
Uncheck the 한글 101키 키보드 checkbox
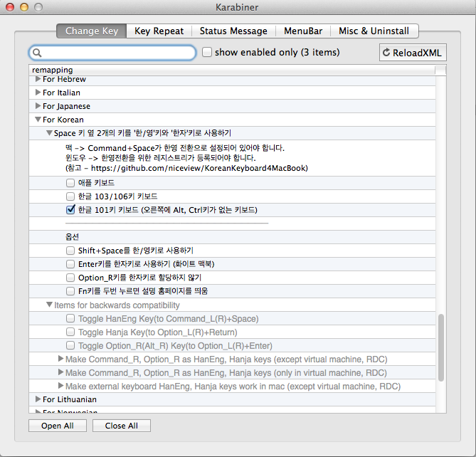pos(70,209)
